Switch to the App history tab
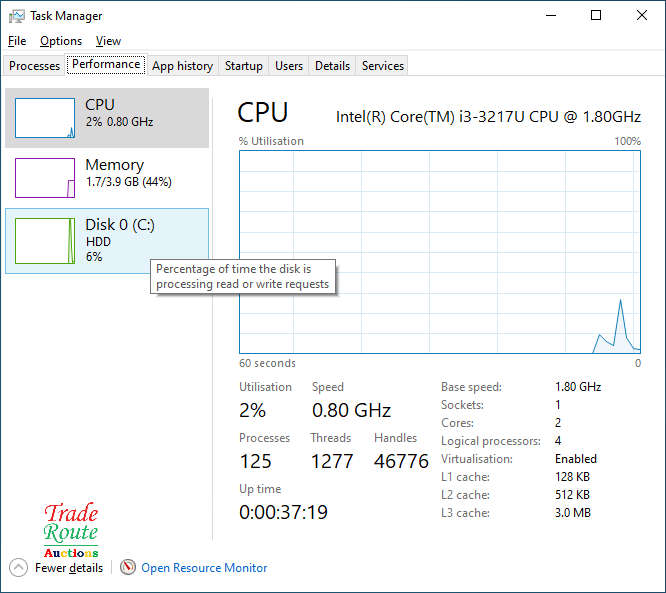This screenshot has height=593, width=666. coord(182,66)
